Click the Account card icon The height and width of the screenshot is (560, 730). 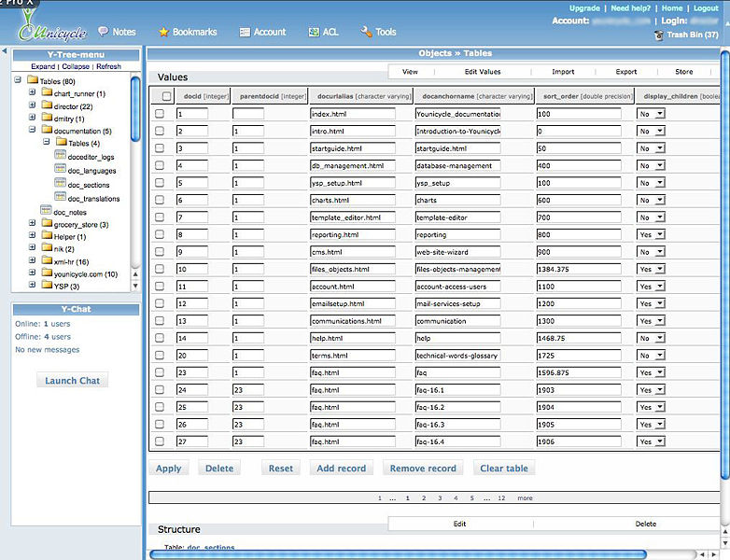click(245, 33)
